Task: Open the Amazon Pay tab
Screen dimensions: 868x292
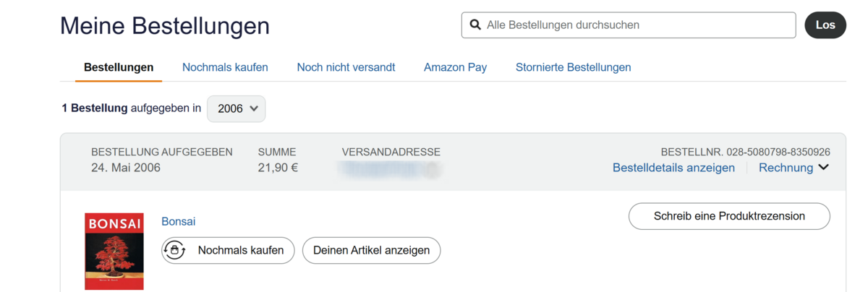Action: point(455,67)
